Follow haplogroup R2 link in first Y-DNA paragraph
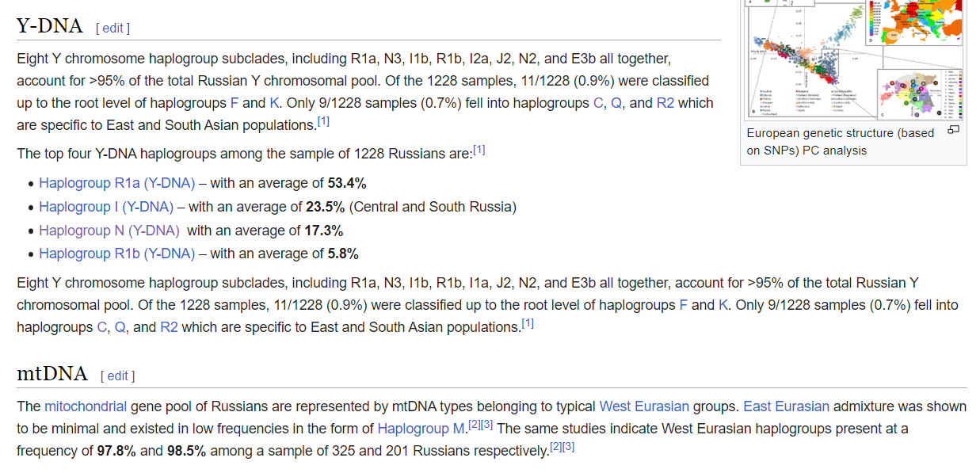This screenshot has height=473, width=980. (x=665, y=103)
